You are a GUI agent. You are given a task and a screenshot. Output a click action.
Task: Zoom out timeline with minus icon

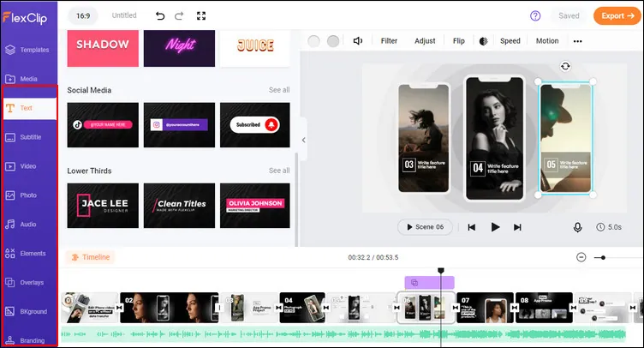581,258
